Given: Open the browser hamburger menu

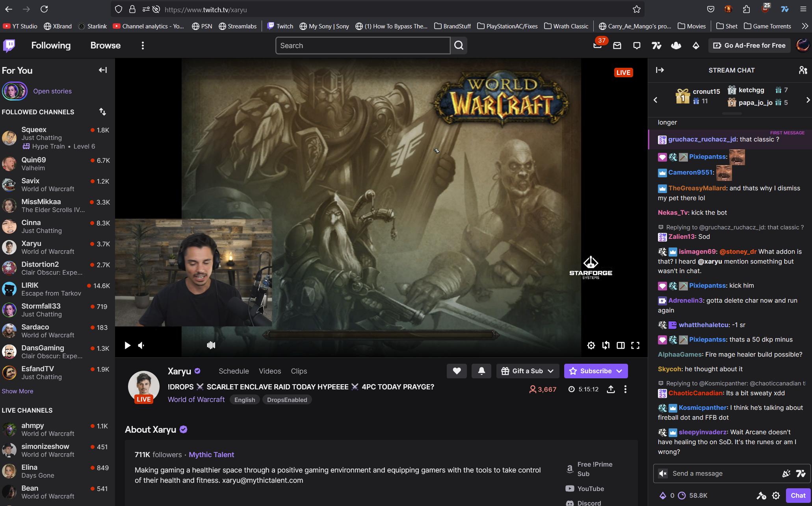Looking at the screenshot, I should 803,9.
